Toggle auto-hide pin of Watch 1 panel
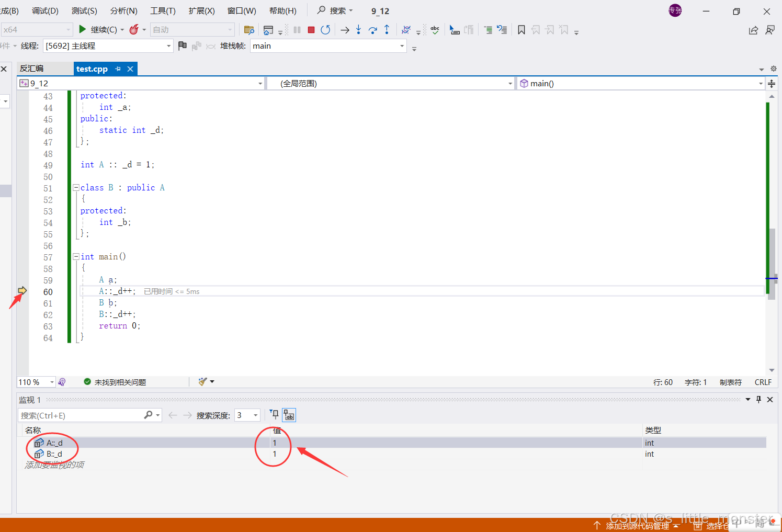Screen dimensions: 782x532 759,400
